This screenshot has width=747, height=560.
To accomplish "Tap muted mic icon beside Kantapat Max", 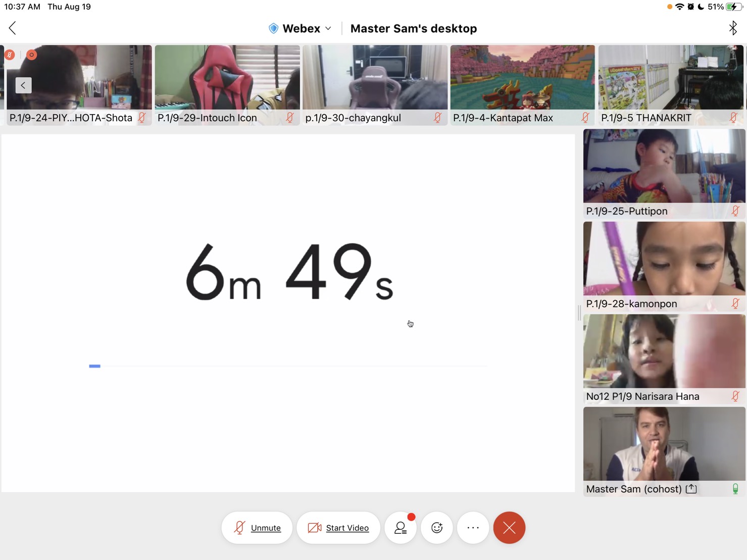I will [x=585, y=118].
